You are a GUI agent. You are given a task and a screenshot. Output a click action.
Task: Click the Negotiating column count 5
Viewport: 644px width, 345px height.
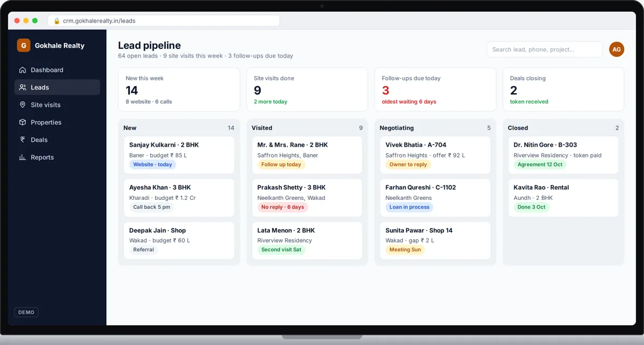tap(489, 128)
